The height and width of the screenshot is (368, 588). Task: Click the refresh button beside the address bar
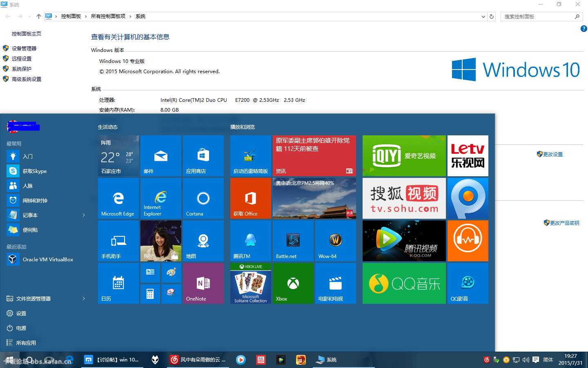coord(492,16)
